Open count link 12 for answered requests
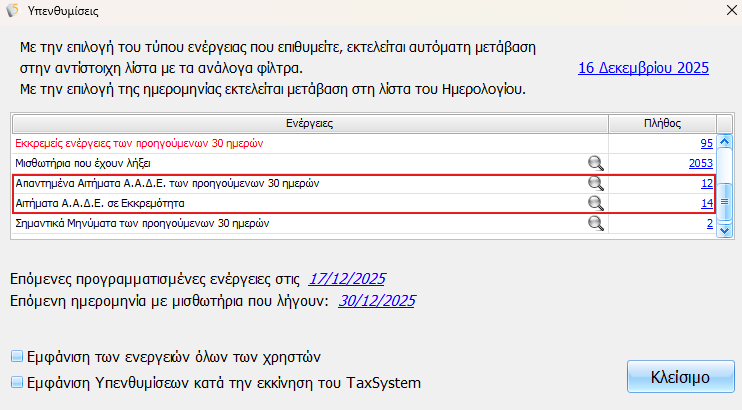Image resolution: width=742 pixels, height=410 pixels. tap(706, 184)
